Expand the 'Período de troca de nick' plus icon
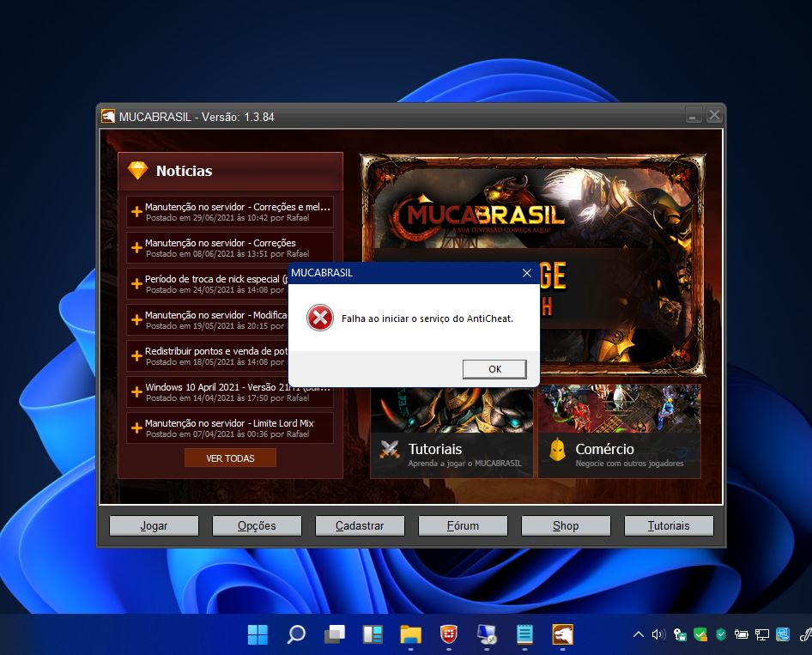812x655 pixels. 136,284
